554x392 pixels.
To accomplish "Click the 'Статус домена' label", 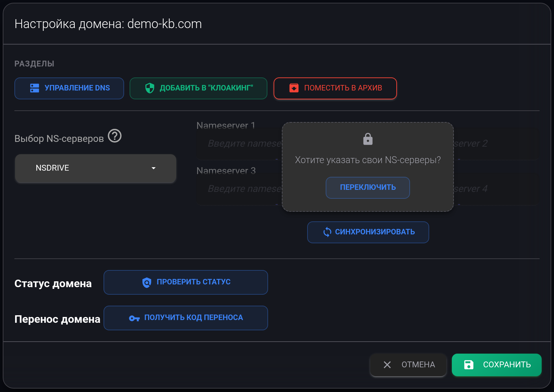I will pyautogui.click(x=53, y=284).
